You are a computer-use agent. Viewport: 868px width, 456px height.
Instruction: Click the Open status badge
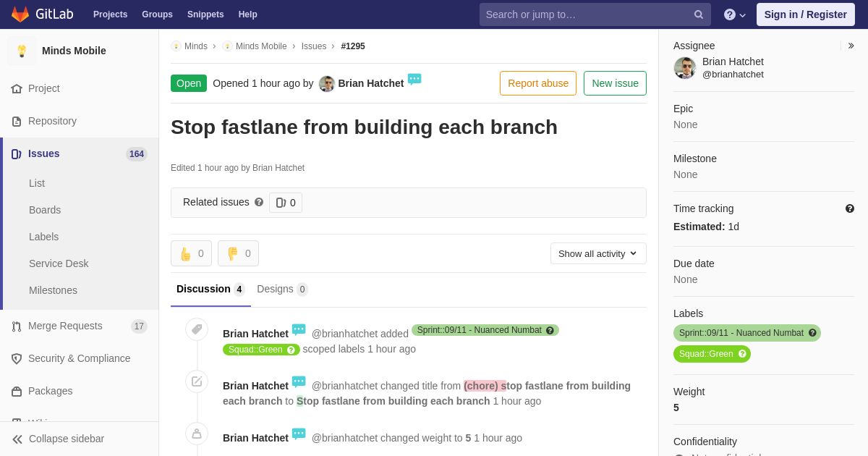pos(189,83)
